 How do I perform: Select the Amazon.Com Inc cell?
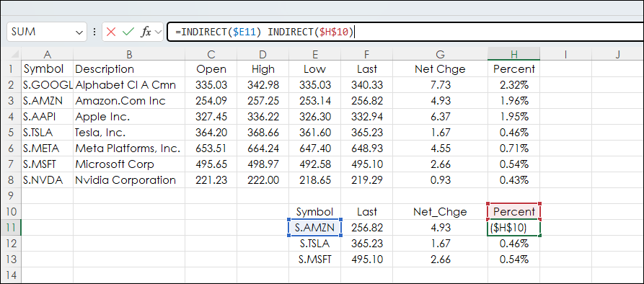129,100
